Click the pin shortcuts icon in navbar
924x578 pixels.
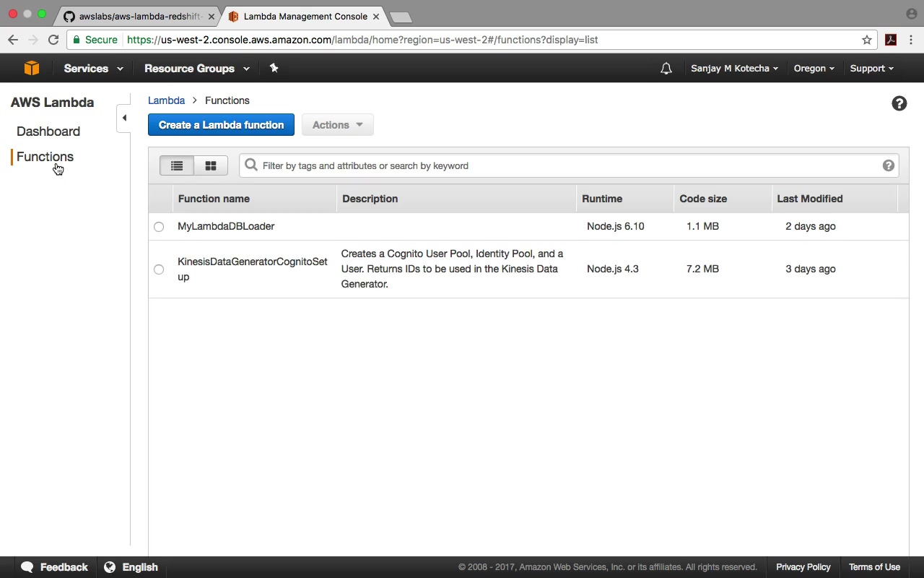tap(274, 68)
